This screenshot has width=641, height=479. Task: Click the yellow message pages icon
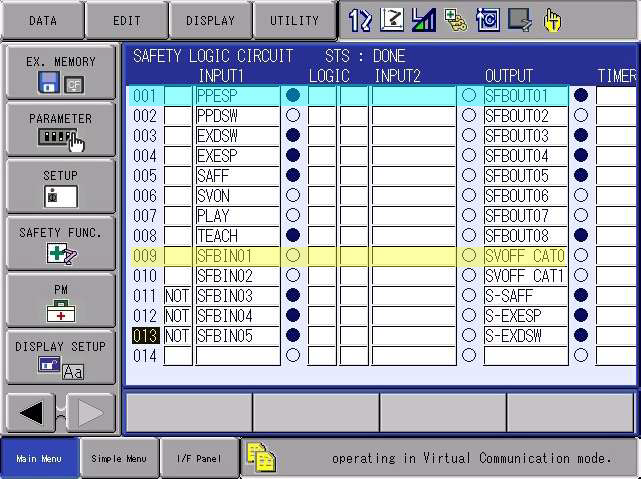point(261,457)
